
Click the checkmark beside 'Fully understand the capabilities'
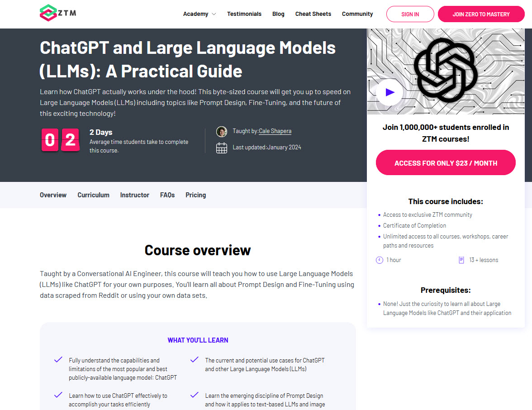[58, 360]
